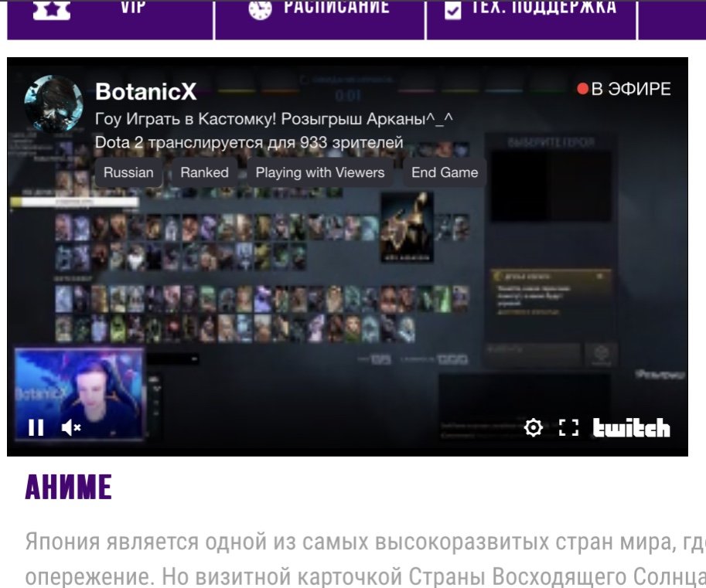706x588 pixels.
Task: Click the checkmark icon beside Тех. поддержка
Action: pyautogui.click(x=453, y=9)
